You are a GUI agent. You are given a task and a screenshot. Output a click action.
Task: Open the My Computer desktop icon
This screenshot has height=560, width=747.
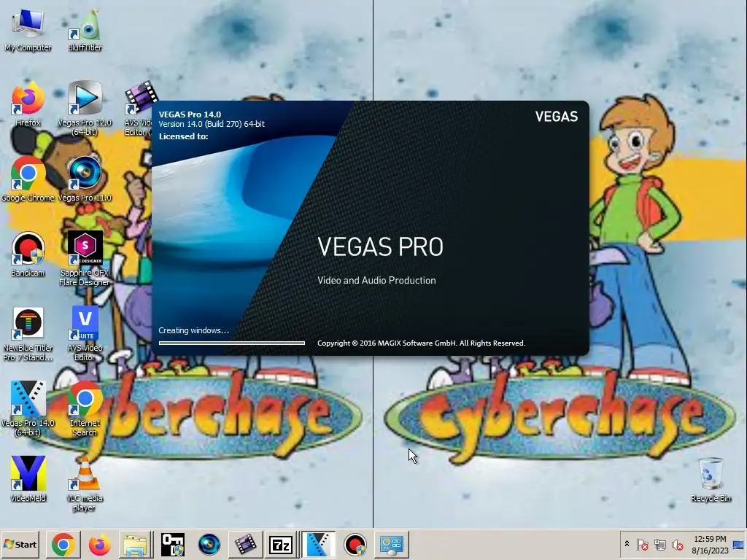click(28, 29)
